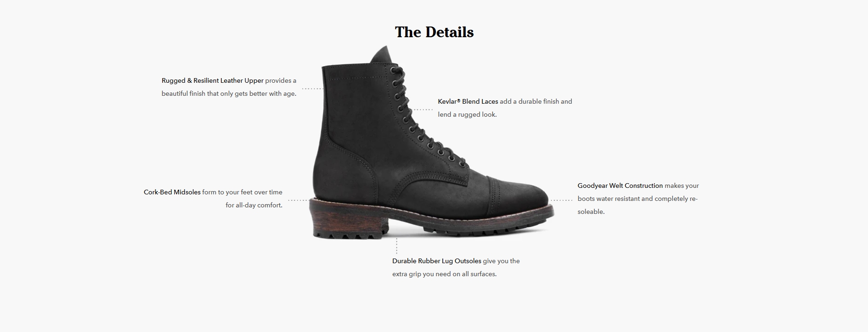Click the vertical dotted line under the outsole
Screen dimensions: 868x332
click(397, 246)
